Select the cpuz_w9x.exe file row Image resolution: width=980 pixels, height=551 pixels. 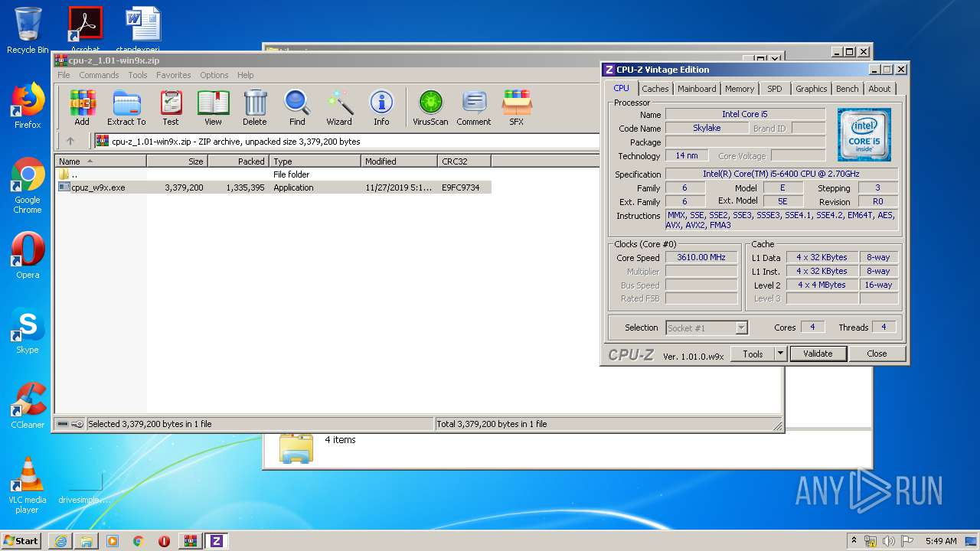click(273, 187)
